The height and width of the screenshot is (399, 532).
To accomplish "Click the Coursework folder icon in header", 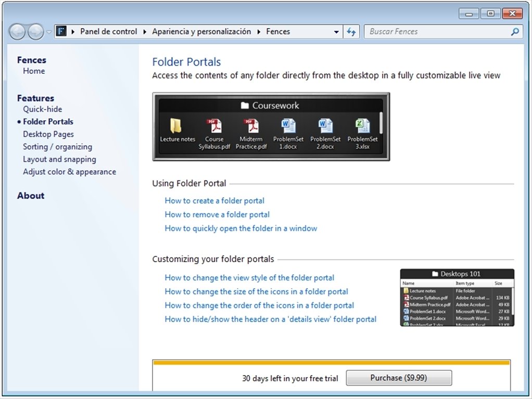I will [245, 106].
